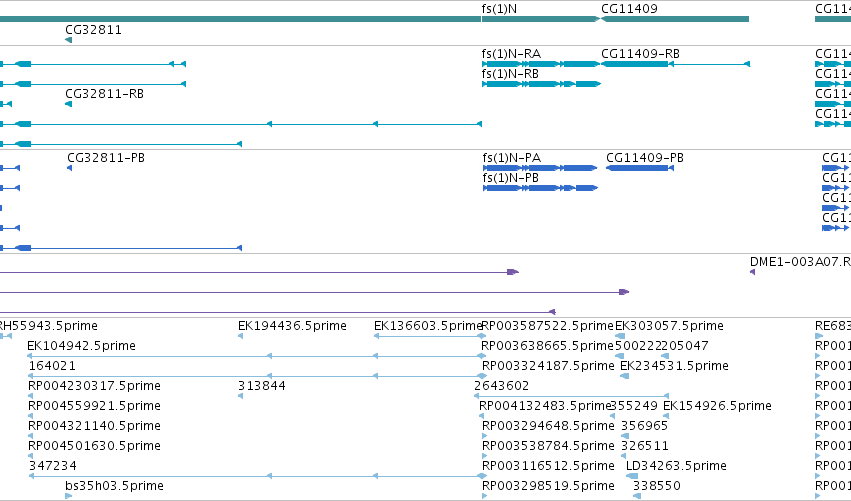Click the EK104942.5prime label
This screenshot has width=851, height=501.
81,346
